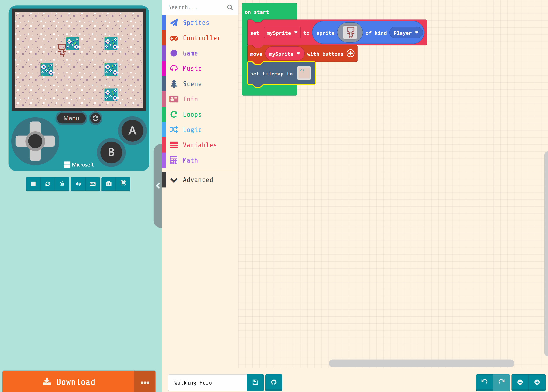Take a screenshot of the game
The image size is (548, 392).
pyautogui.click(x=109, y=184)
